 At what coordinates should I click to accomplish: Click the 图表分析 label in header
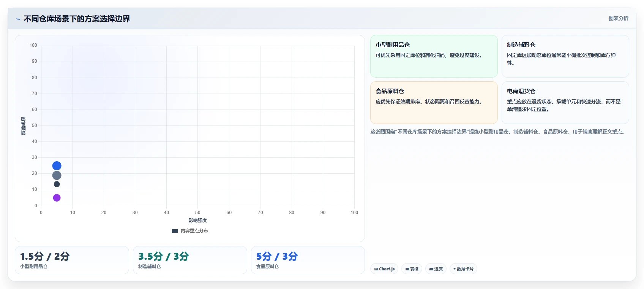point(618,18)
